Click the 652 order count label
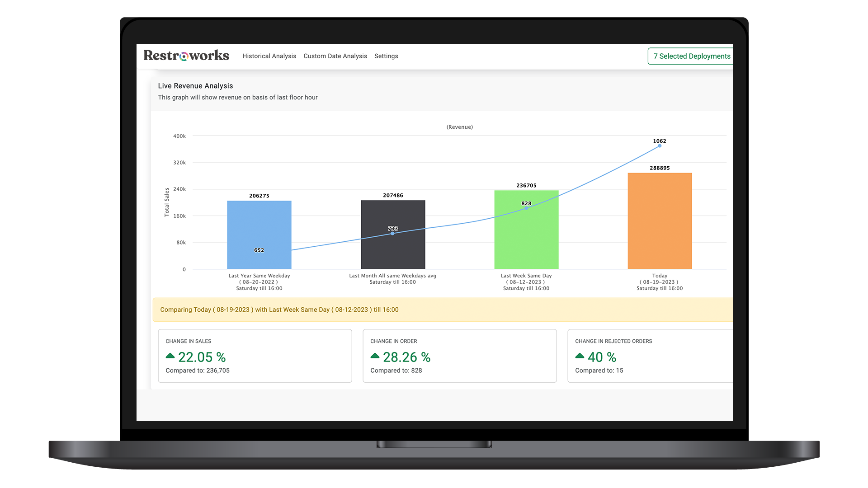868x488 pixels. coord(259,250)
